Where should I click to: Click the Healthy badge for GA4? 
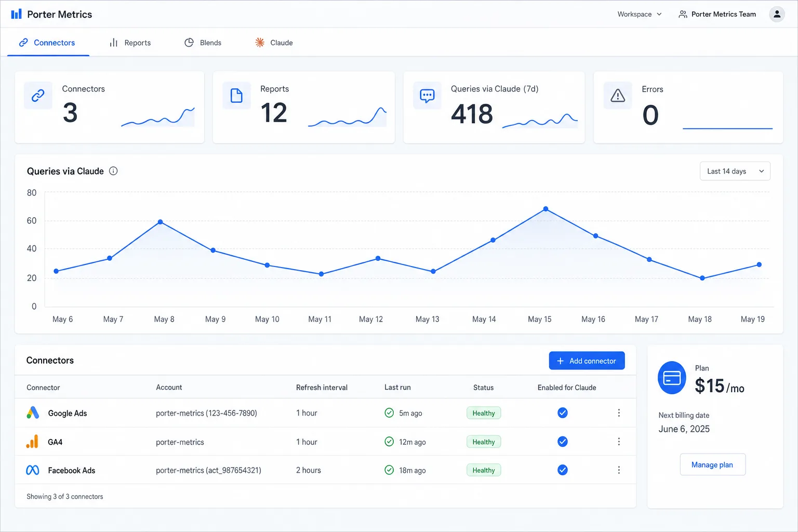[484, 442]
